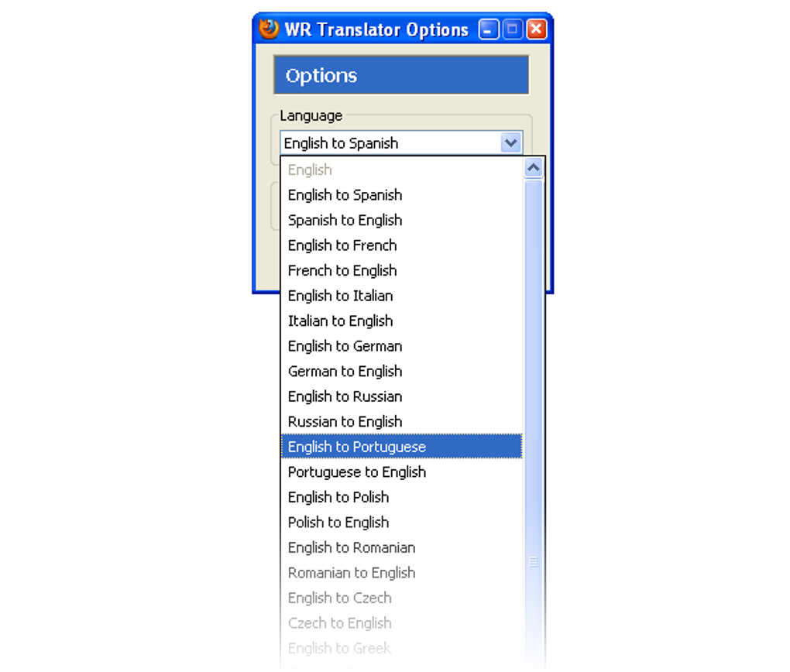
Task: Collapse the Language dropdown arrow
Action: 510,143
